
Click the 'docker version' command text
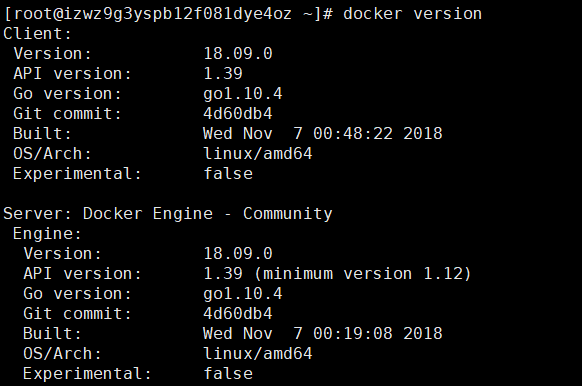point(412,14)
